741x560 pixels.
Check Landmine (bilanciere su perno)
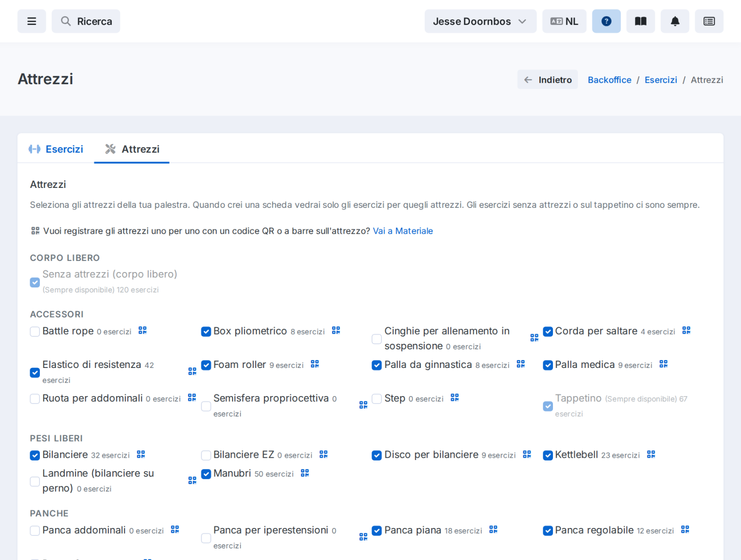(35, 481)
